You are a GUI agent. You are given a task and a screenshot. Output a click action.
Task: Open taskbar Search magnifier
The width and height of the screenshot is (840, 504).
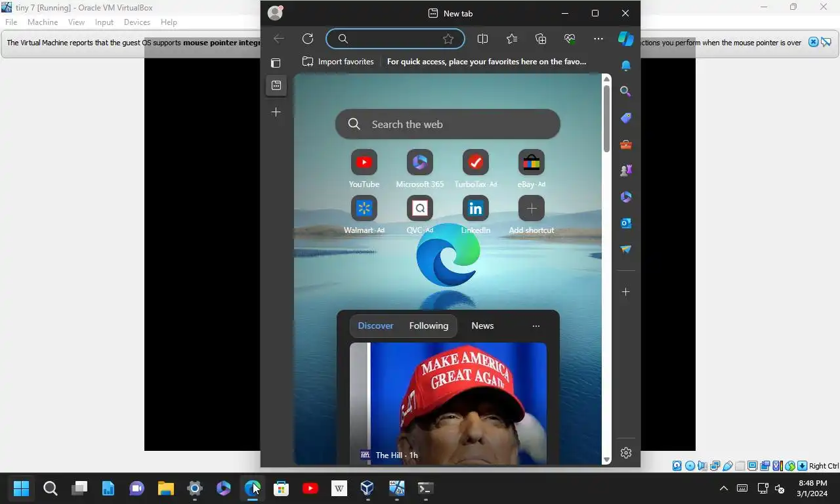coord(51,488)
